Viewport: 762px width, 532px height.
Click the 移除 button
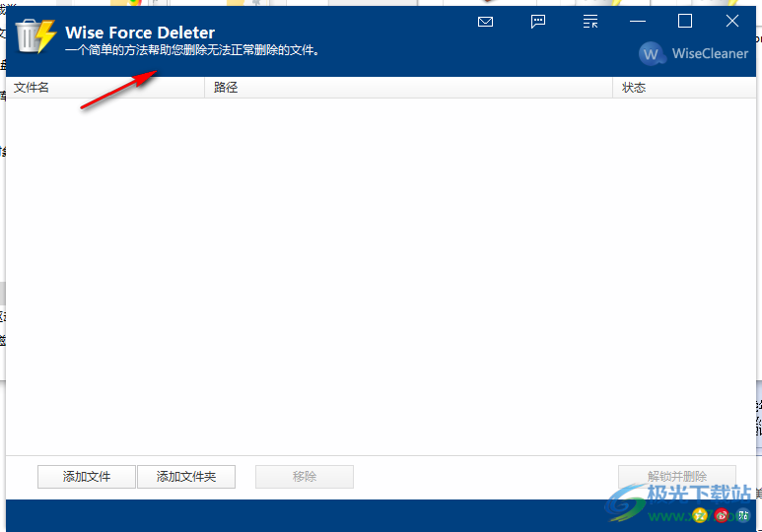click(305, 477)
